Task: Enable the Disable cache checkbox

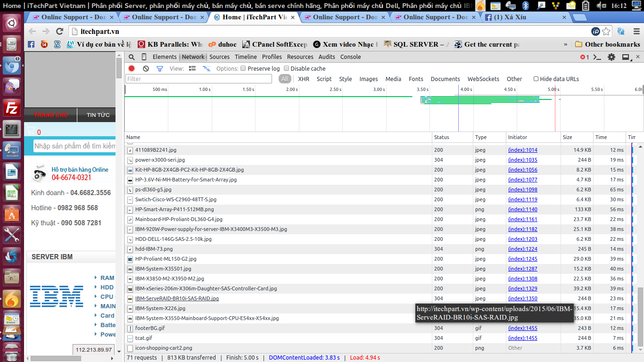Action: [286, 68]
